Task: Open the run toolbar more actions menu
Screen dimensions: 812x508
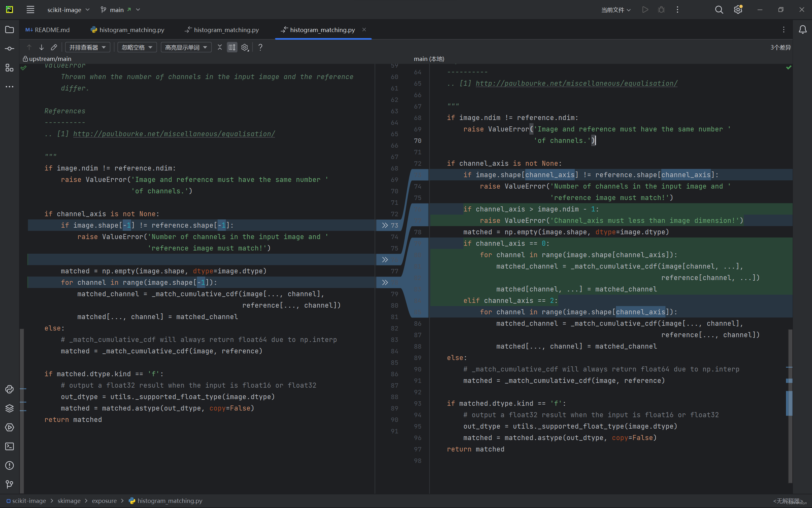Action: [x=678, y=10]
